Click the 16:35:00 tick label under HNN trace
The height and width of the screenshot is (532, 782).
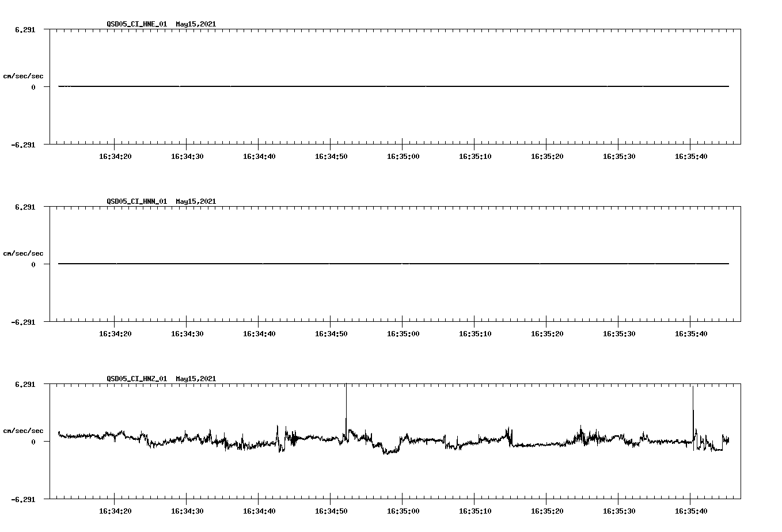404,333
